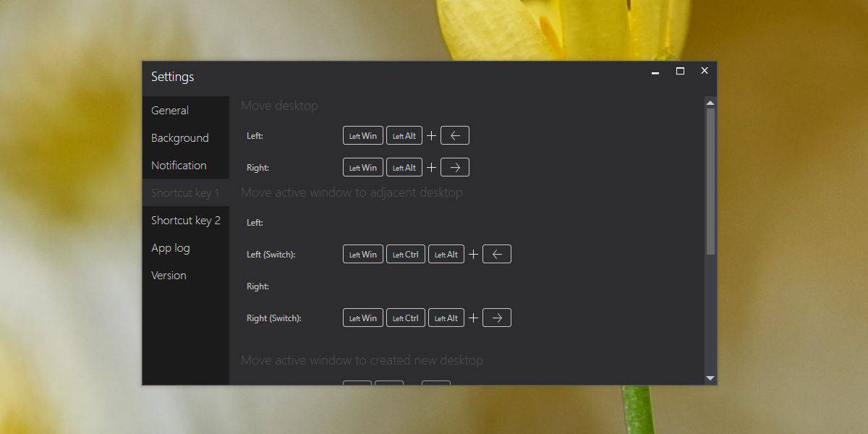Screen dimensions: 868x434
Task: Minimize the Settings window
Action: point(655,72)
